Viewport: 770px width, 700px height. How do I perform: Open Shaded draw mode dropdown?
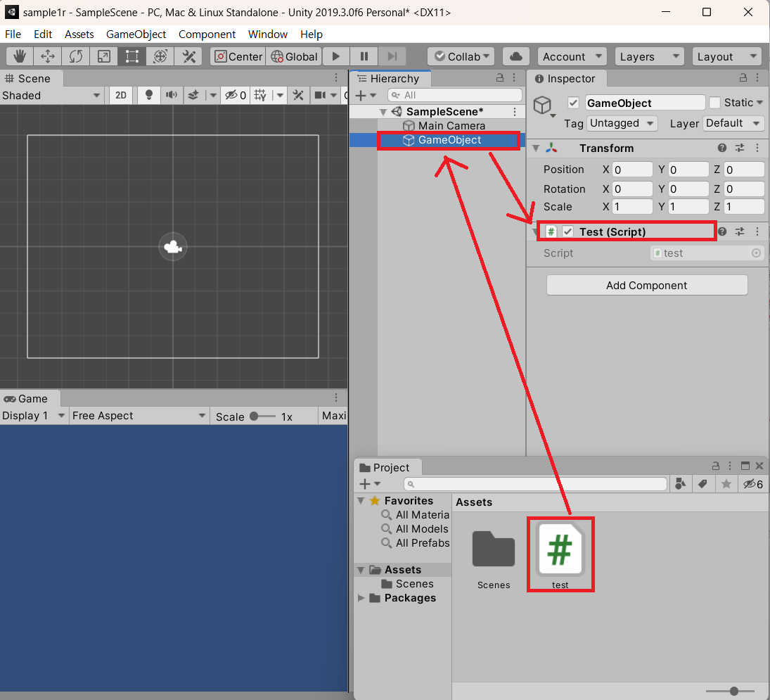[51, 95]
